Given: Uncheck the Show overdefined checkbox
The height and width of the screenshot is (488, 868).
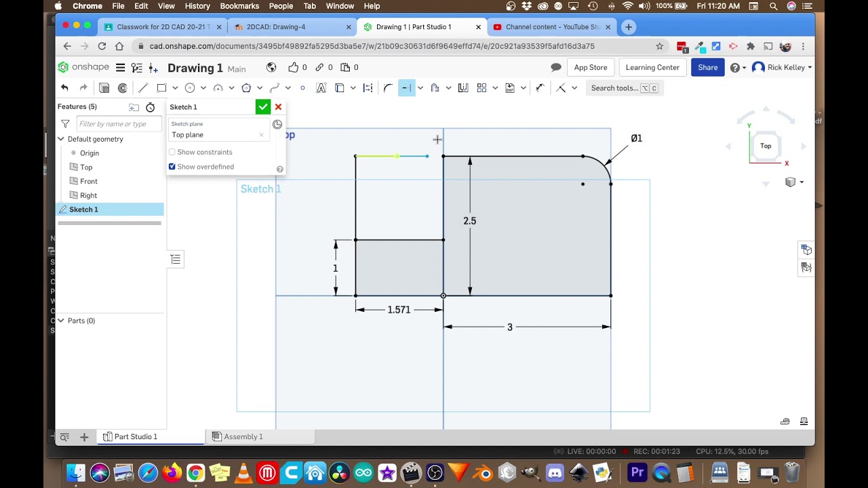Looking at the screenshot, I should coord(172,167).
